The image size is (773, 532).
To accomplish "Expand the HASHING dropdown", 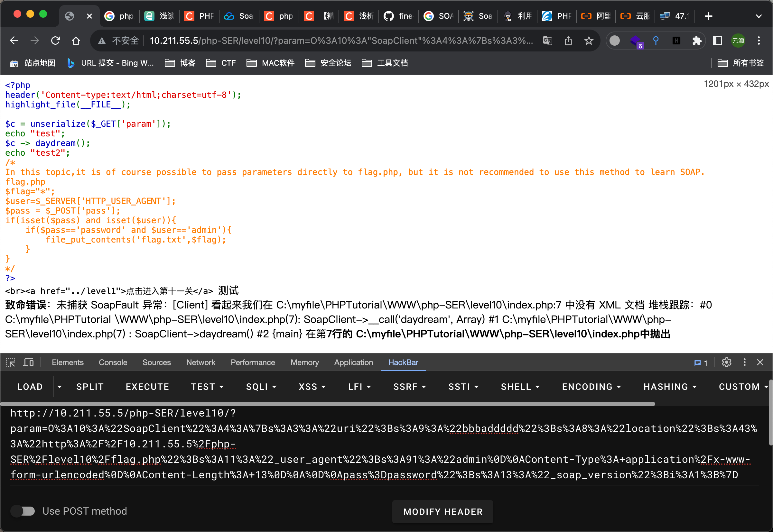I will click(670, 387).
